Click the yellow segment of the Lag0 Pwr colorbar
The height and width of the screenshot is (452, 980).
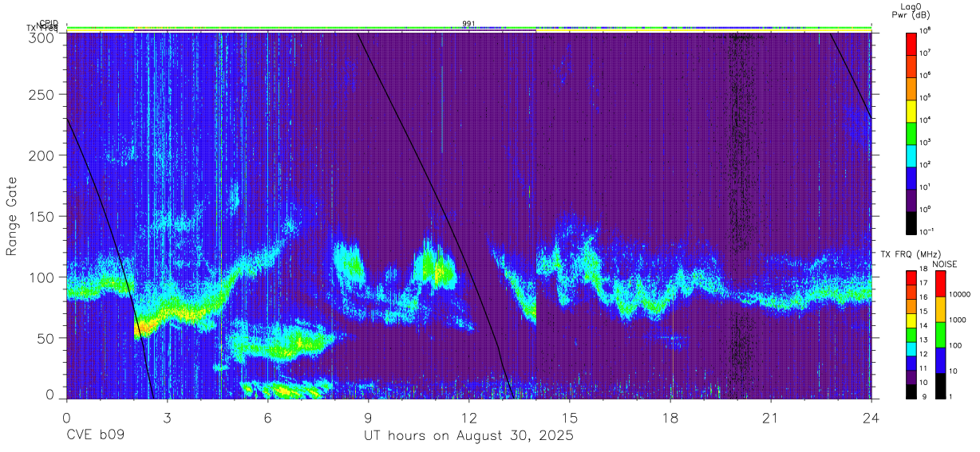pyautogui.click(x=911, y=109)
